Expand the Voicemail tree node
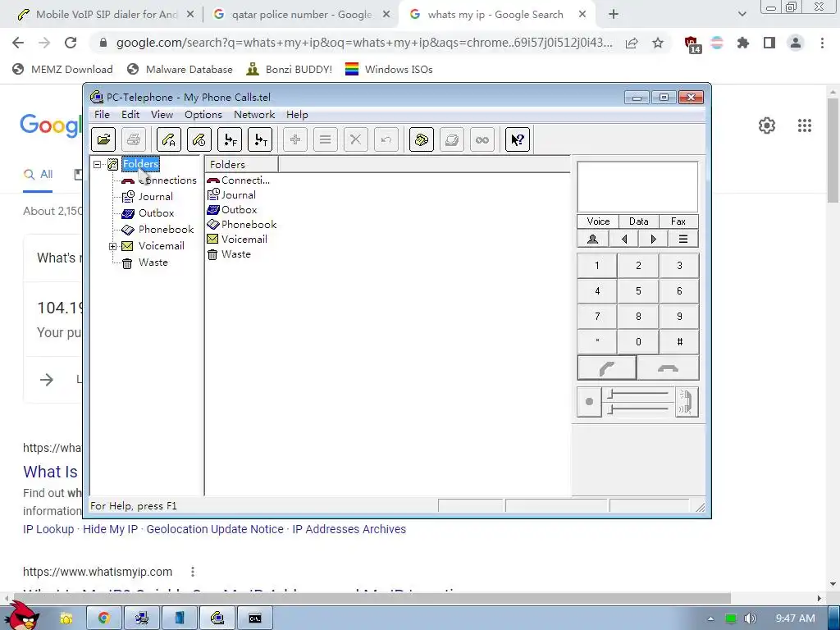The height and width of the screenshot is (630, 840). [x=112, y=246]
